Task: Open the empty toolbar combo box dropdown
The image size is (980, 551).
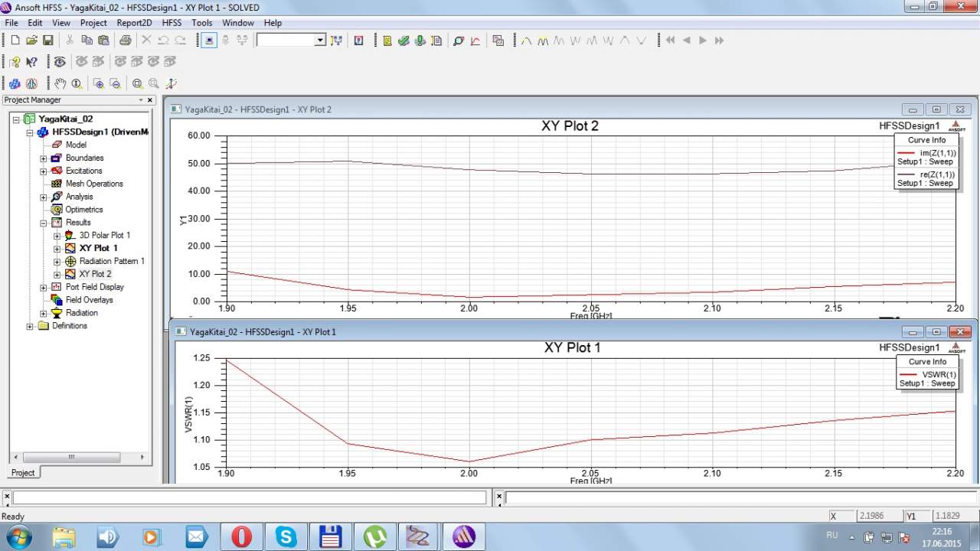Action: 320,41
